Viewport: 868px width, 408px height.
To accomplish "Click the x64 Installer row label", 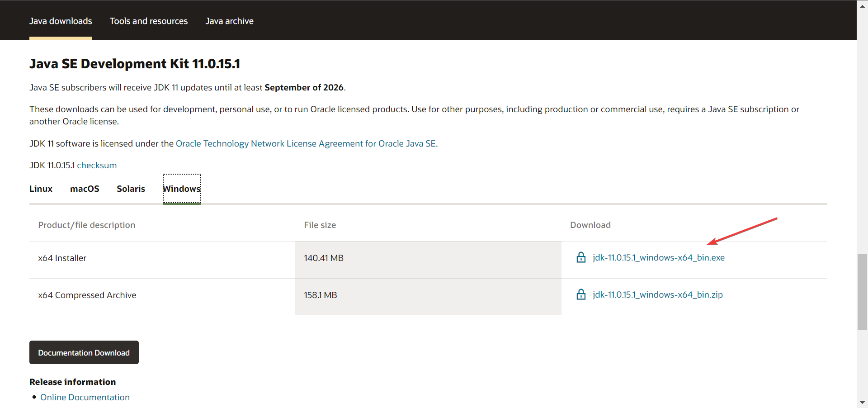I will pos(62,258).
